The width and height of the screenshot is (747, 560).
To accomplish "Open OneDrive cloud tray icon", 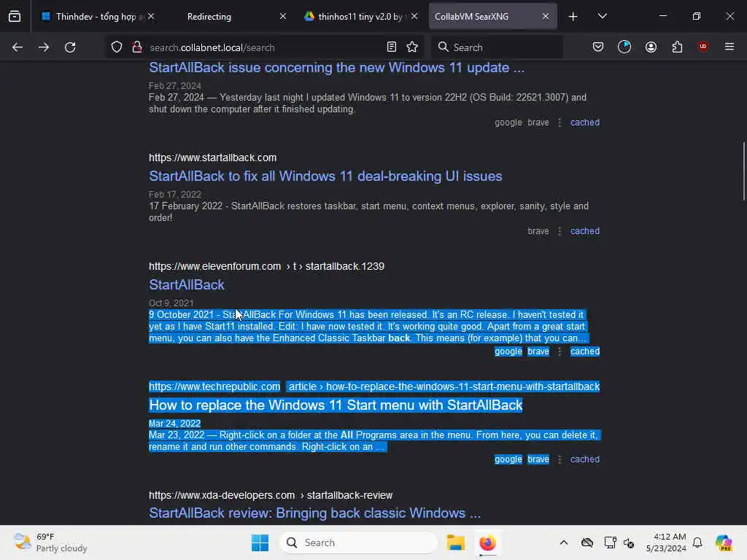I will pyautogui.click(x=587, y=542).
